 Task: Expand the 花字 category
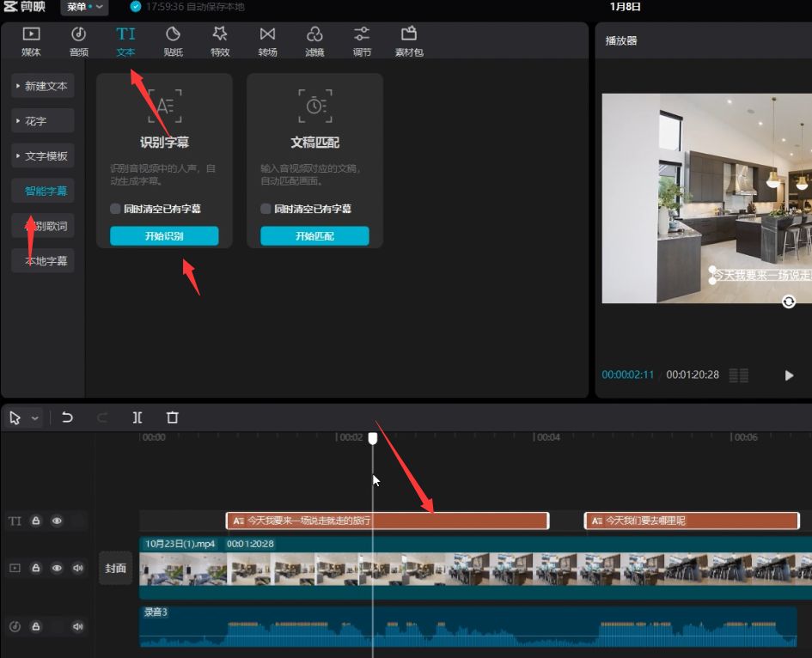pos(43,121)
